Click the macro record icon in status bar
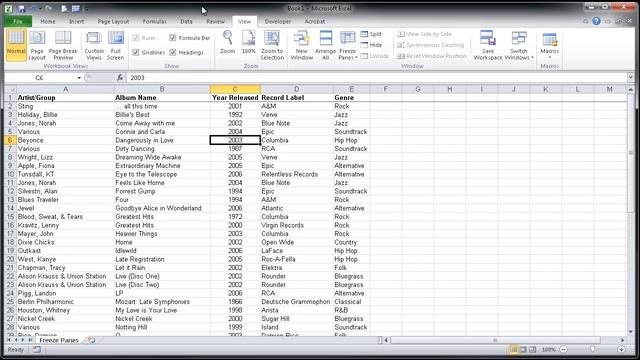Image resolution: width=640 pixels, height=360 pixels. (37, 349)
